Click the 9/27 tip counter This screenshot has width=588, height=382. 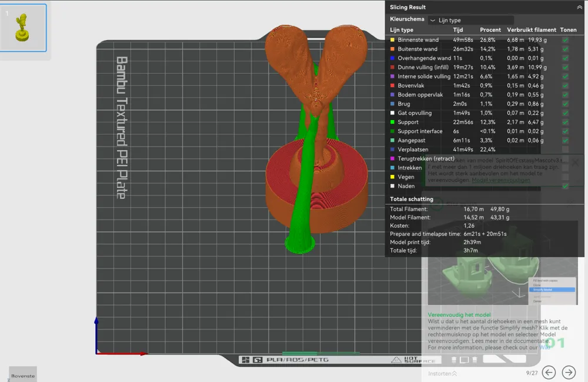(x=532, y=373)
